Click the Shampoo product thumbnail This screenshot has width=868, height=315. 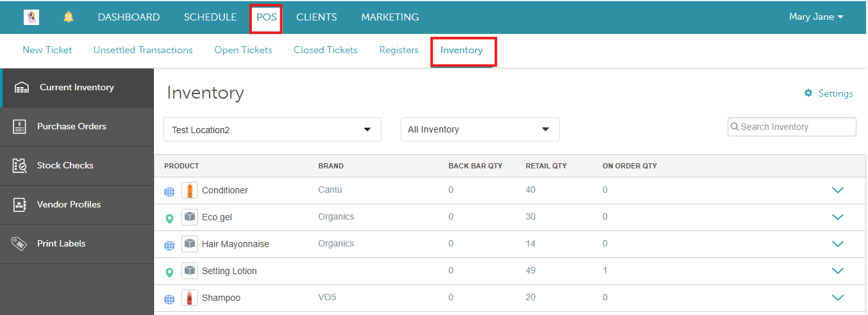[x=190, y=298]
